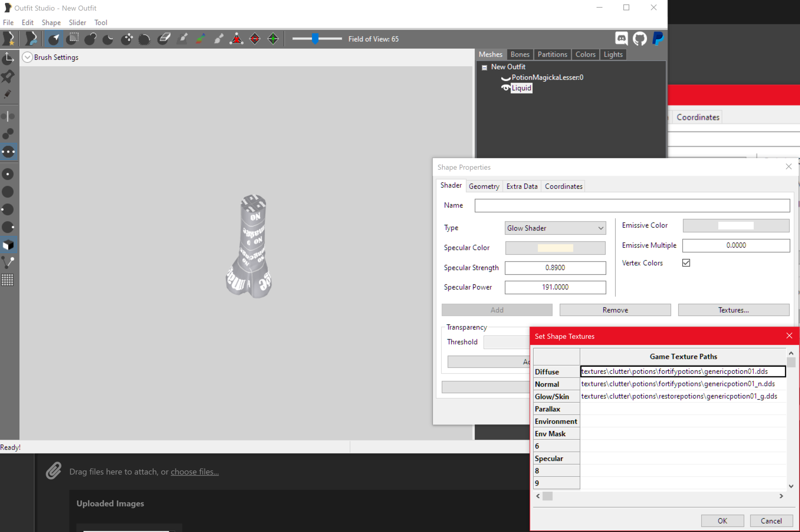Viewport: 800px width, 532px height.
Task: Toggle the shaded cube textures display
Action: click(x=8, y=245)
